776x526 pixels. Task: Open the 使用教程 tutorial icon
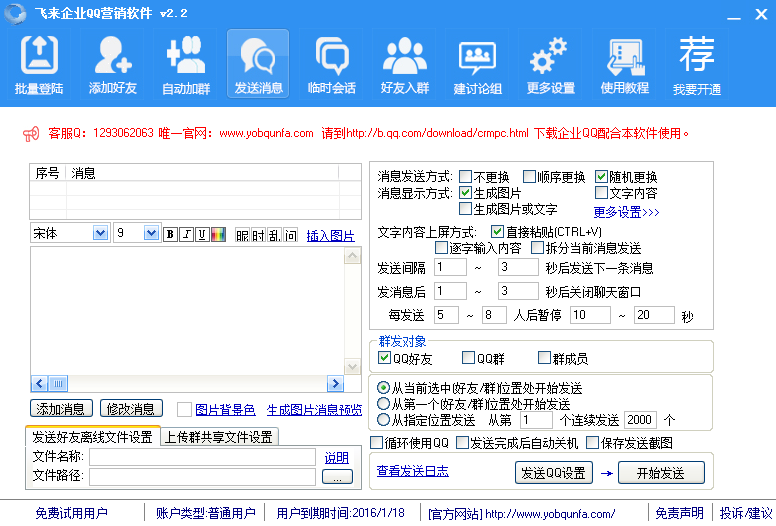(x=624, y=65)
